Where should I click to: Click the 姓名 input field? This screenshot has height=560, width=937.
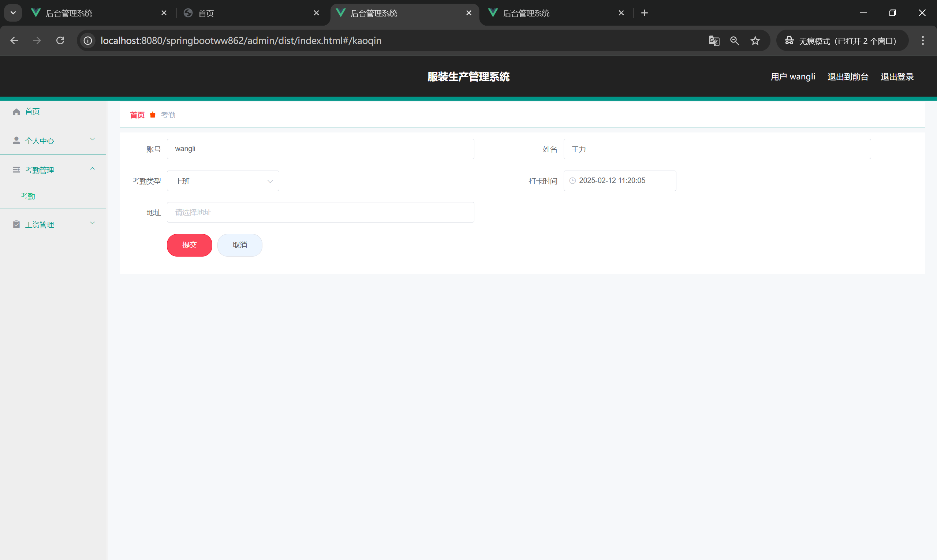pos(717,149)
